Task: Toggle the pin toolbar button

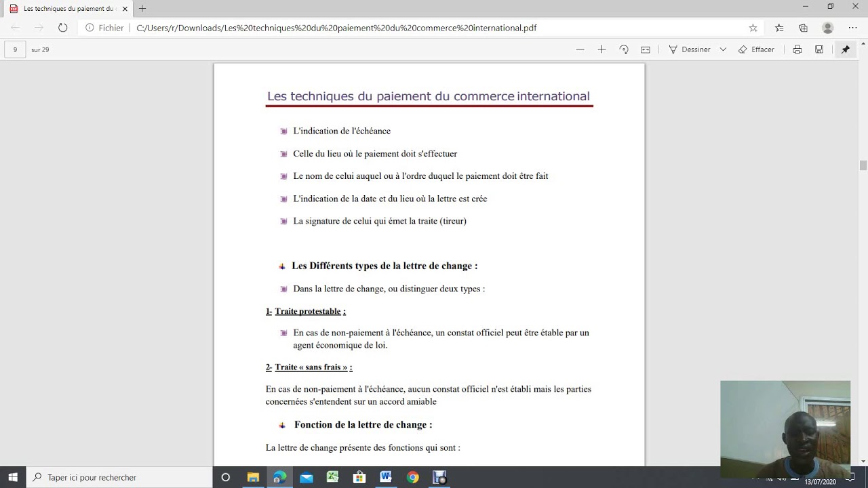Action: tap(846, 49)
